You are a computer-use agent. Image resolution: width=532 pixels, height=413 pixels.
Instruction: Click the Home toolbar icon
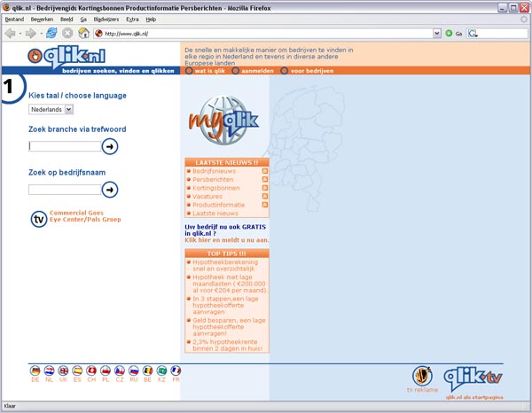click(x=84, y=33)
